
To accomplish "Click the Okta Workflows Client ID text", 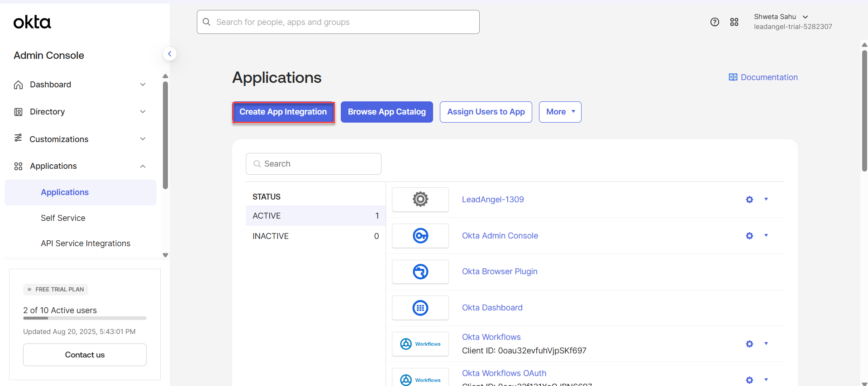I will 524,351.
